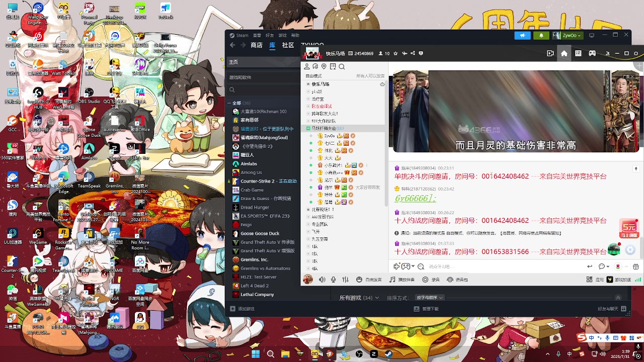
Task: Open 好友与聊天 friends and chat in Steam
Action: [x=611, y=309]
